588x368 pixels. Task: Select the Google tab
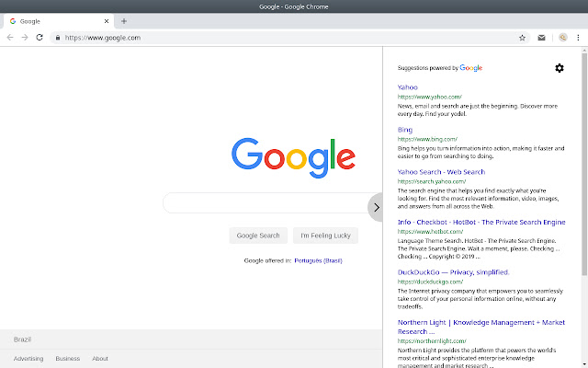click(59, 21)
